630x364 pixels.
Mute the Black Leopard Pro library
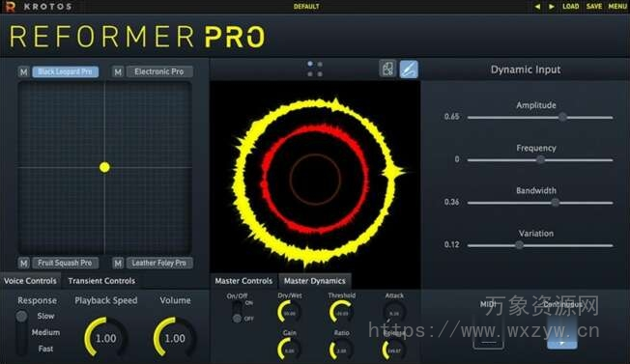tap(23, 71)
